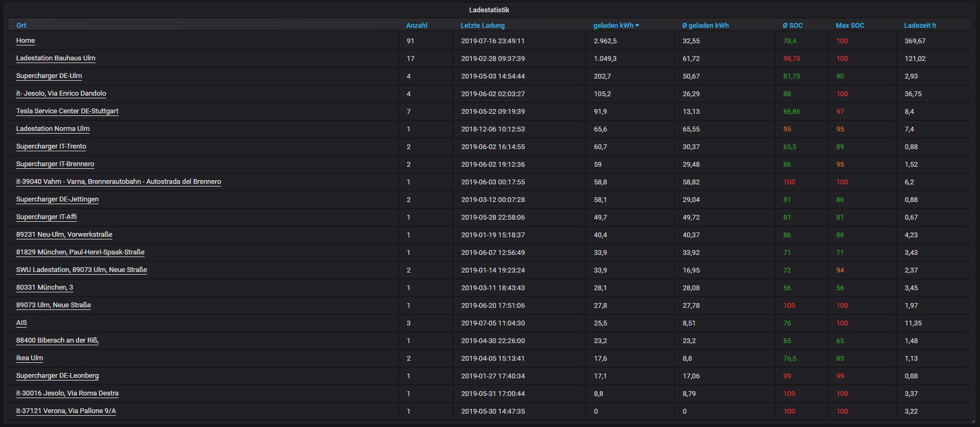Screen dimensions: 980x427
Task: Open Supercharger DE-Jettingen link
Action: (57, 199)
